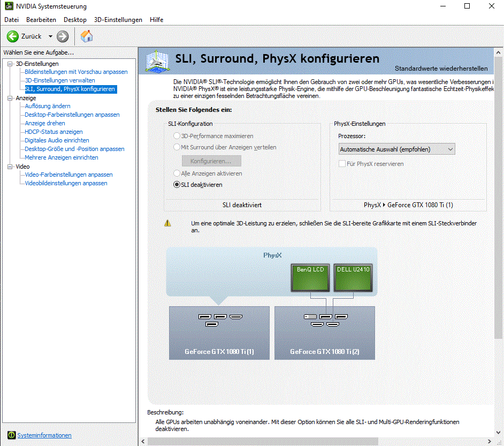Collapse the Video tree node
Image resolution: width=504 pixels, height=446 pixels.
tap(10, 167)
